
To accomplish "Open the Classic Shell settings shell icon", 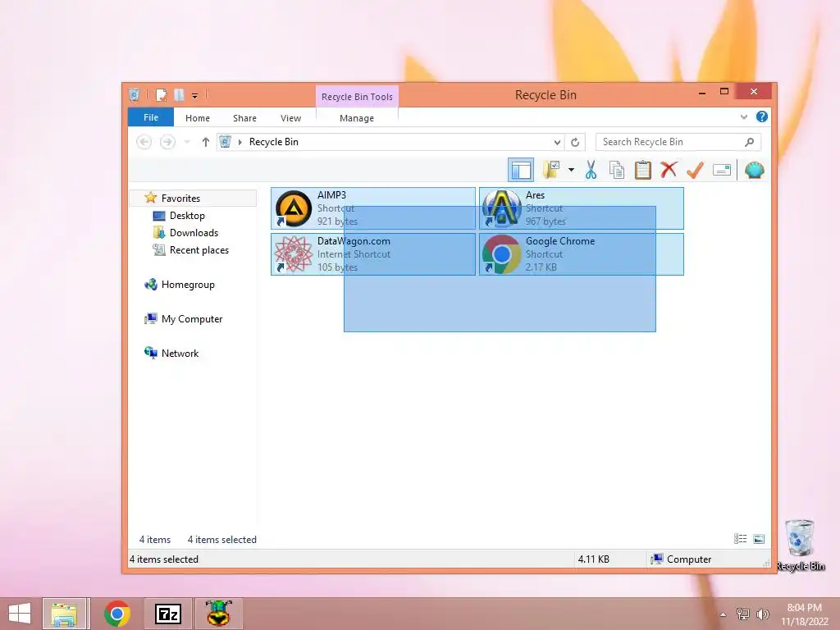I will click(755, 170).
